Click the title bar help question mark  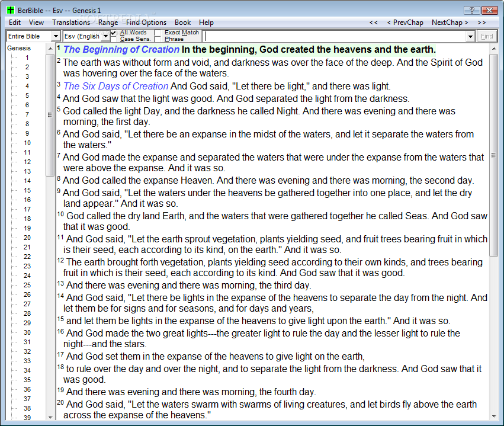(471, 10)
